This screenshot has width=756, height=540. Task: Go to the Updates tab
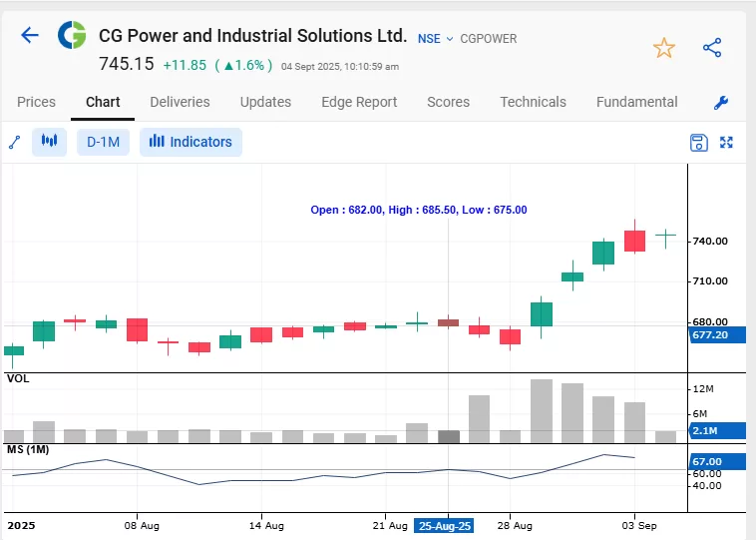coord(265,102)
